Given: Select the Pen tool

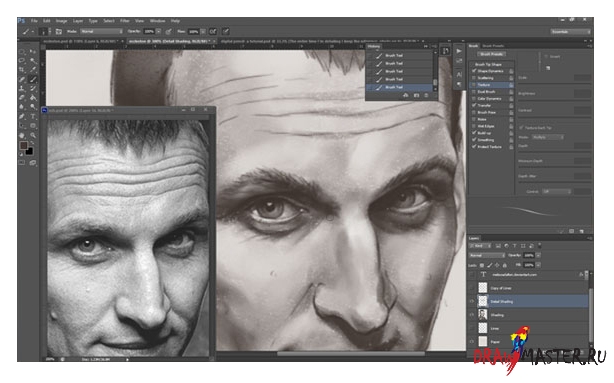Looking at the screenshot, I should tap(22, 117).
